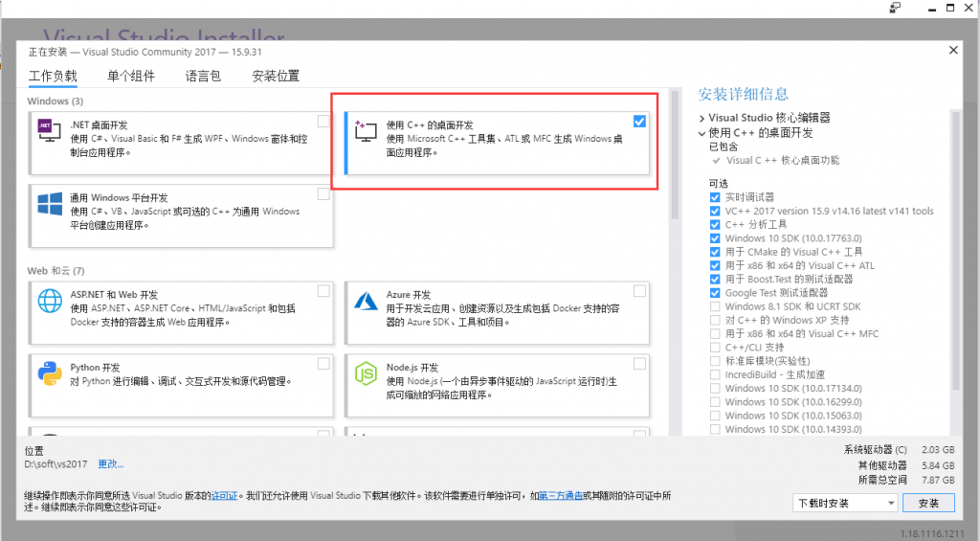
Task: Click the 更改... location link
Action: click(x=111, y=464)
